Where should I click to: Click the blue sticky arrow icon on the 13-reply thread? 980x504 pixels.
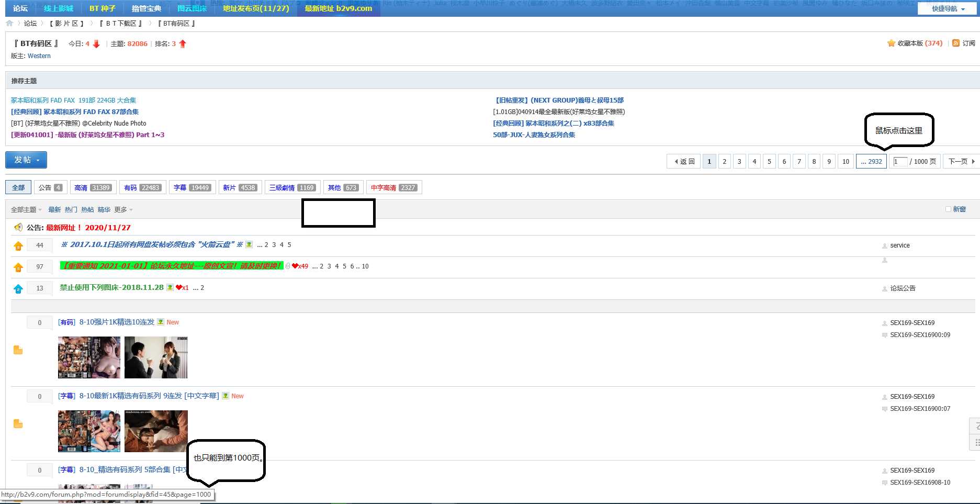click(x=18, y=289)
